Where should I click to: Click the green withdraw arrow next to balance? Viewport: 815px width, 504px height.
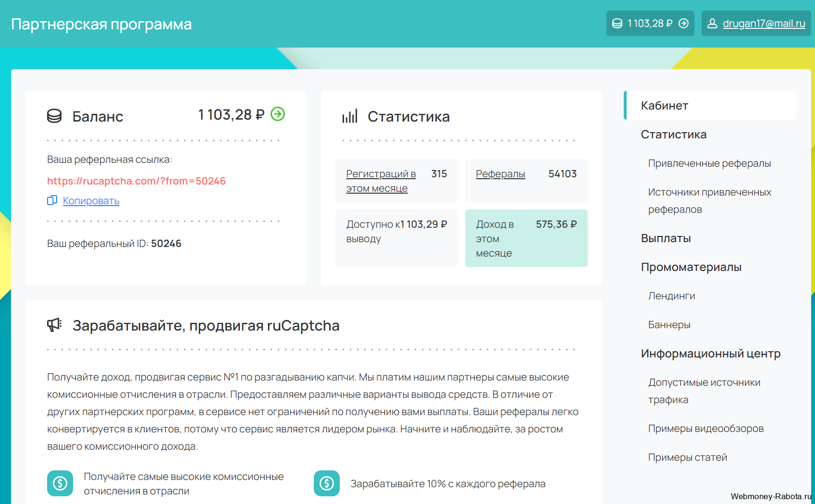278,114
